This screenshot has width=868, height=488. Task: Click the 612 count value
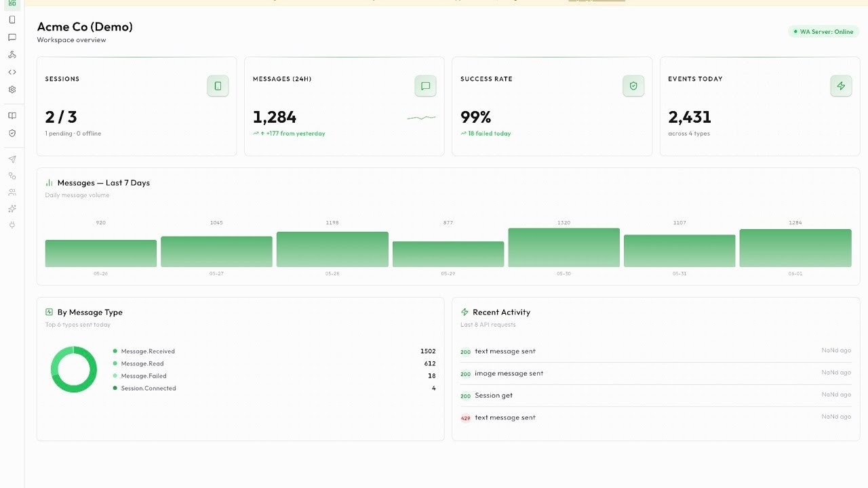[x=430, y=364]
